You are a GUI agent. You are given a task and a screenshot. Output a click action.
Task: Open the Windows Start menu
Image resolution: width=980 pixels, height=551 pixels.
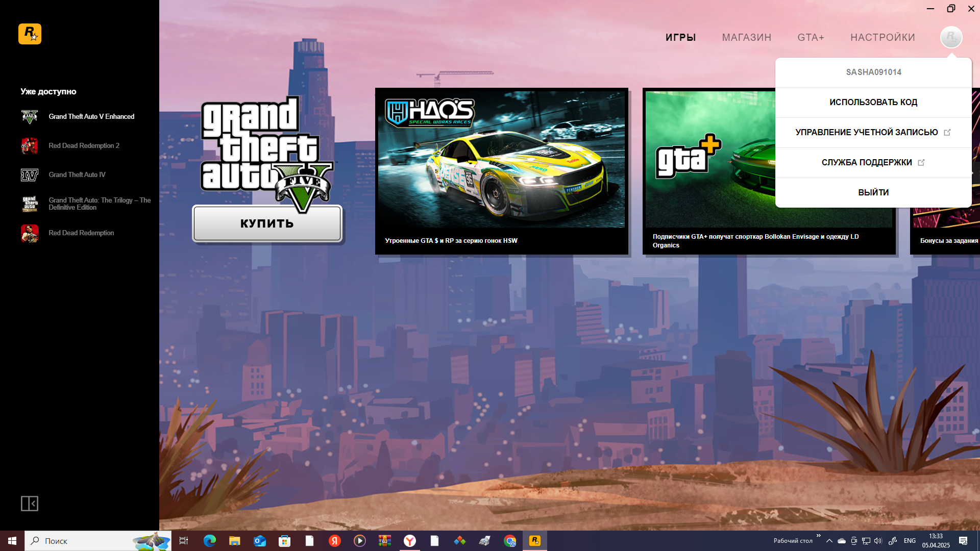pos(12,541)
